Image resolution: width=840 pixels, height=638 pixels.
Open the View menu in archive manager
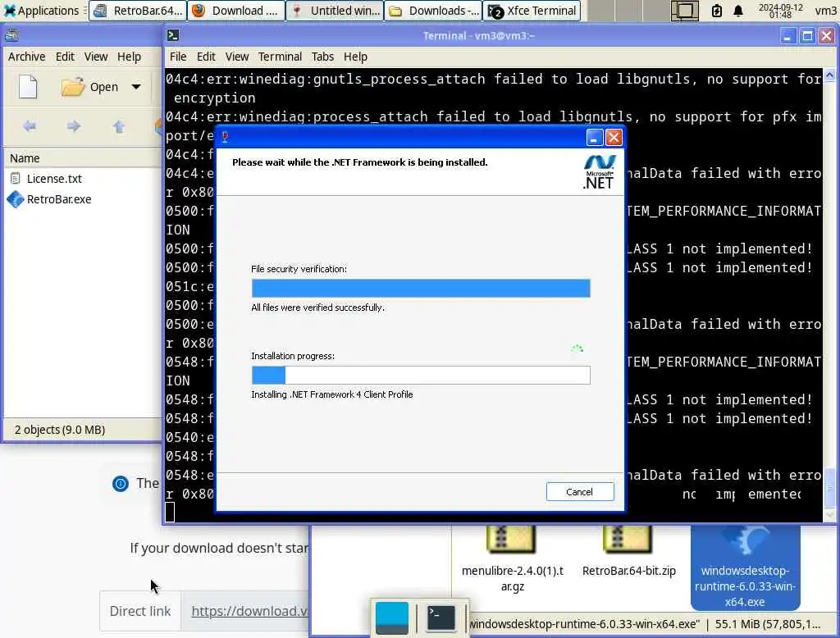coord(96,57)
